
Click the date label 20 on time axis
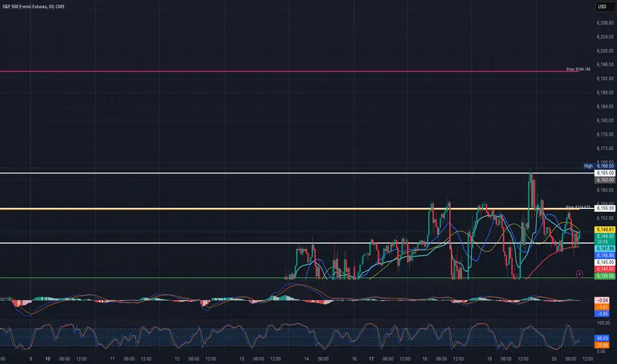click(554, 359)
